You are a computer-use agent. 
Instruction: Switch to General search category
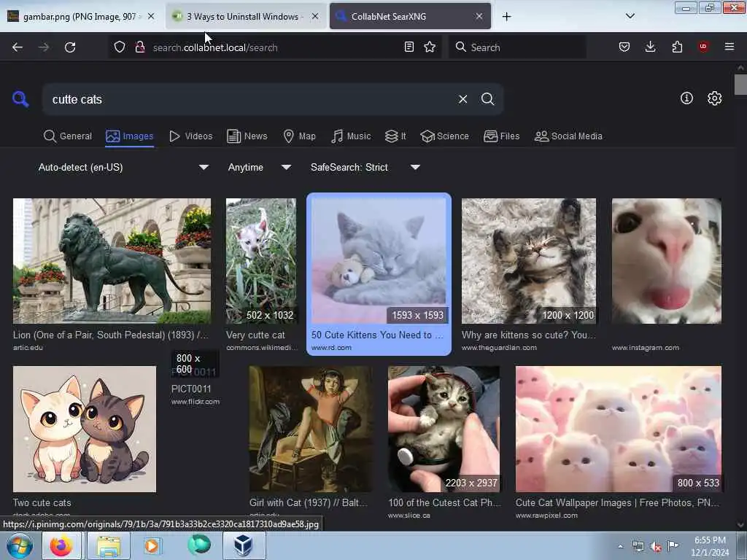pos(68,136)
